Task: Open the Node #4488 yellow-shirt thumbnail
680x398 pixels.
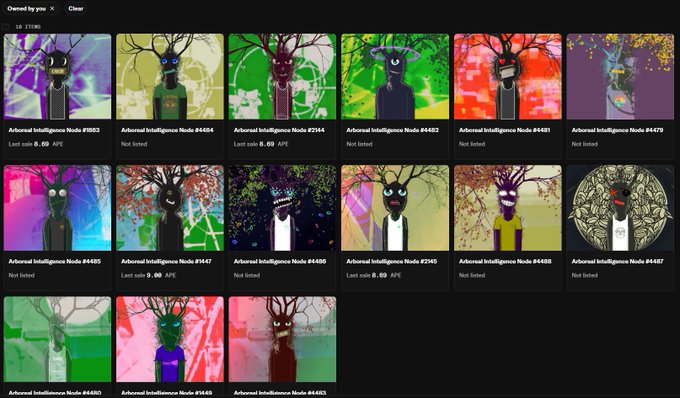Action: click(x=508, y=208)
